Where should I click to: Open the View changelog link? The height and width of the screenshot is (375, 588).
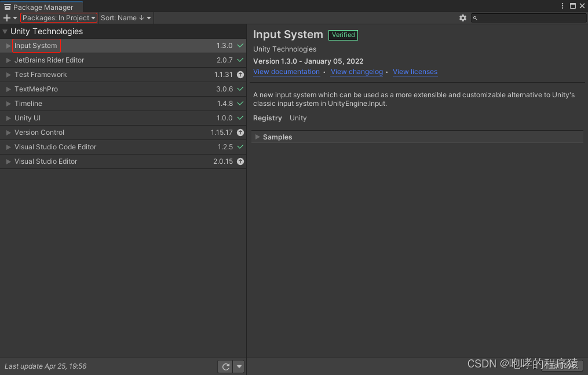coord(357,72)
